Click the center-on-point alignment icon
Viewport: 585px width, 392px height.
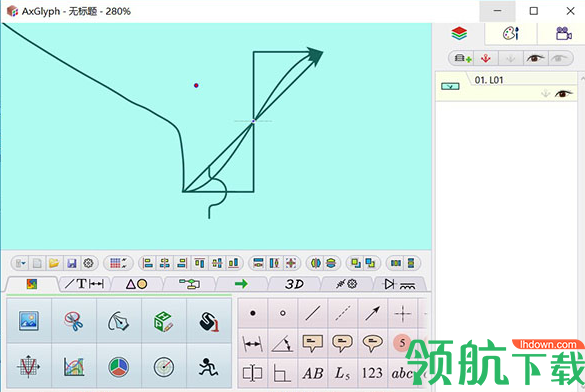pos(291,263)
